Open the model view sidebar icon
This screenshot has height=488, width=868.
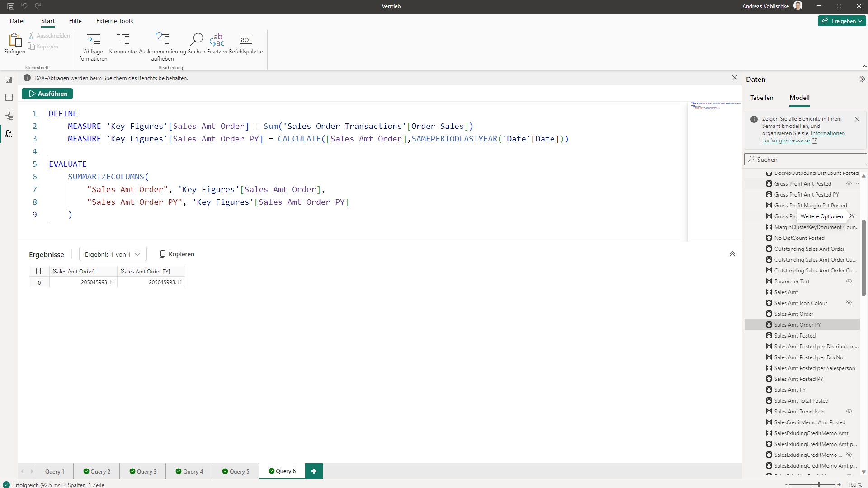[9, 116]
